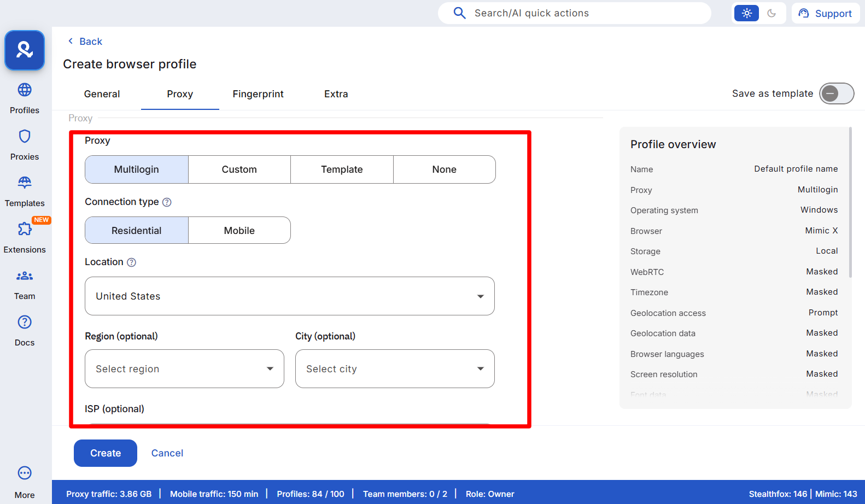Switch to the Fingerprint tab
The image size is (865, 504).
[258, 94]
